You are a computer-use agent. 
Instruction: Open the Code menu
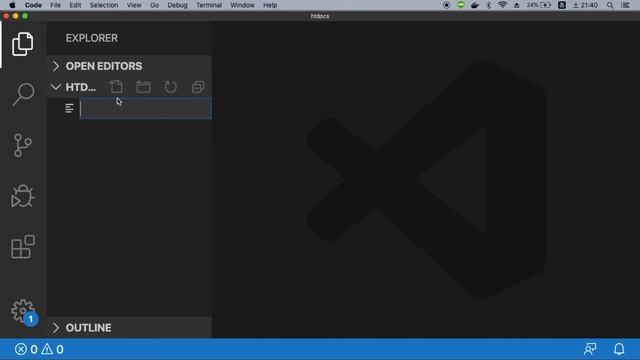coord(33,5)
